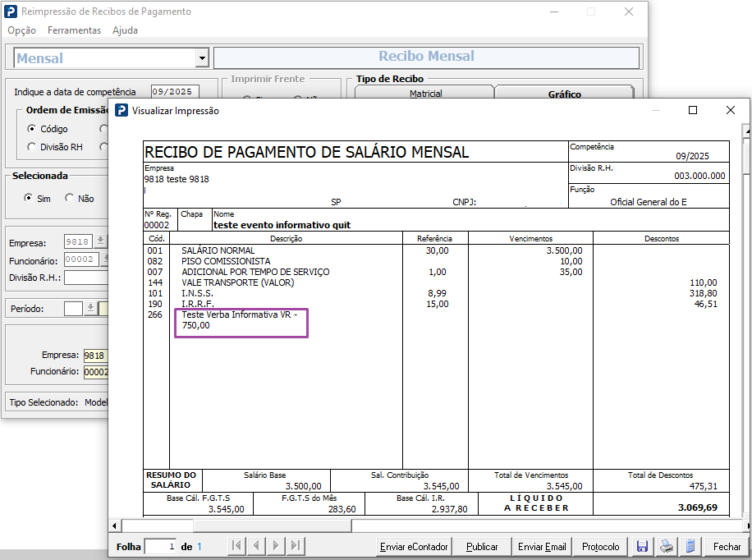Click the 'I.N.S.S.' description row
The width and height of the screenshot is (752, 560).
pyautogui.click(x=197, y=293)
